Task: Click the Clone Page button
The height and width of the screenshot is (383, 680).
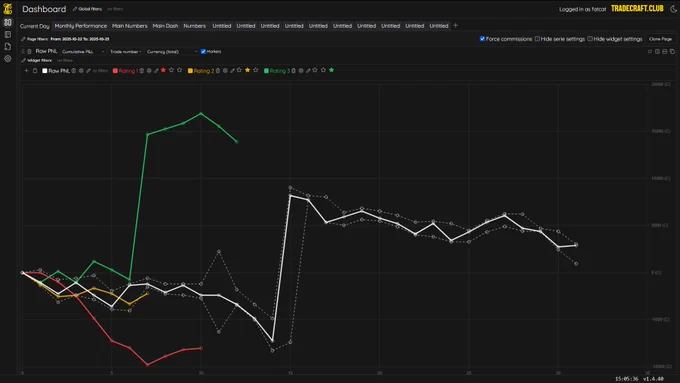Action: [x=660, y=39]
